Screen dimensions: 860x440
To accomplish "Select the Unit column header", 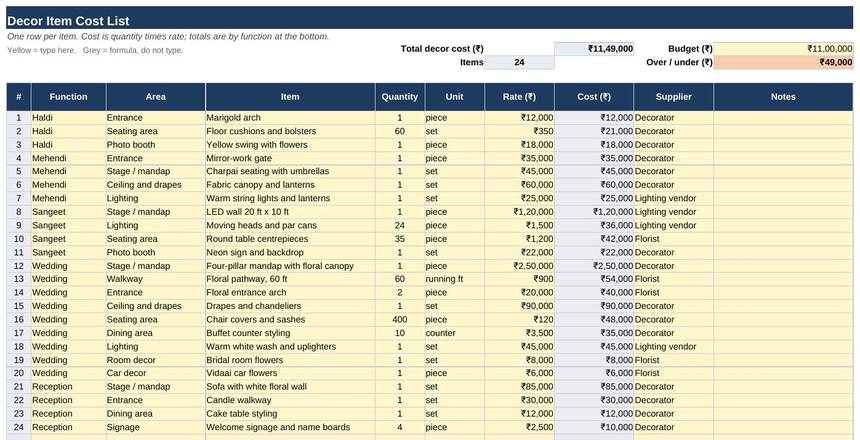I will pyautogui.click(x=455, y=97).
